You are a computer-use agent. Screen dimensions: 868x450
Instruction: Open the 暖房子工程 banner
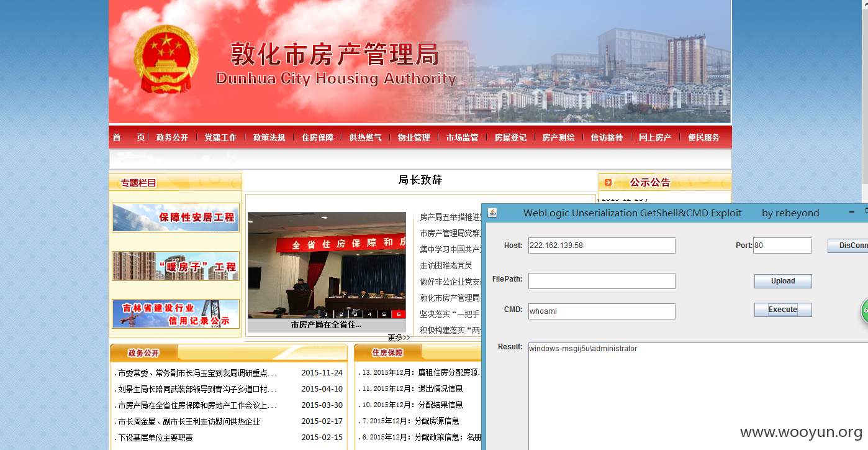point(176,266)
